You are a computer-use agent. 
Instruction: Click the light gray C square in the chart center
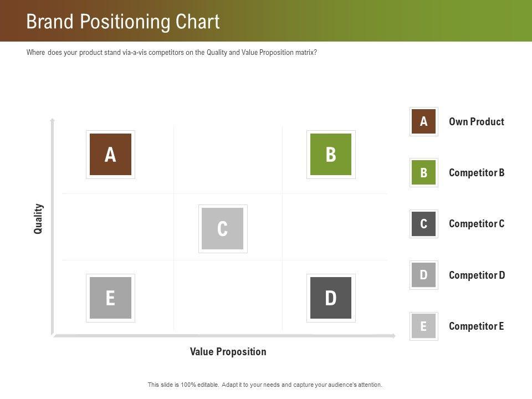tap(223, 228)
